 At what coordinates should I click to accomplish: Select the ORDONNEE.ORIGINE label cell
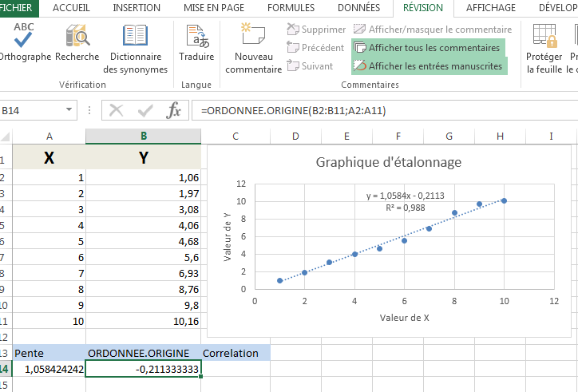(x=144, y=353)
